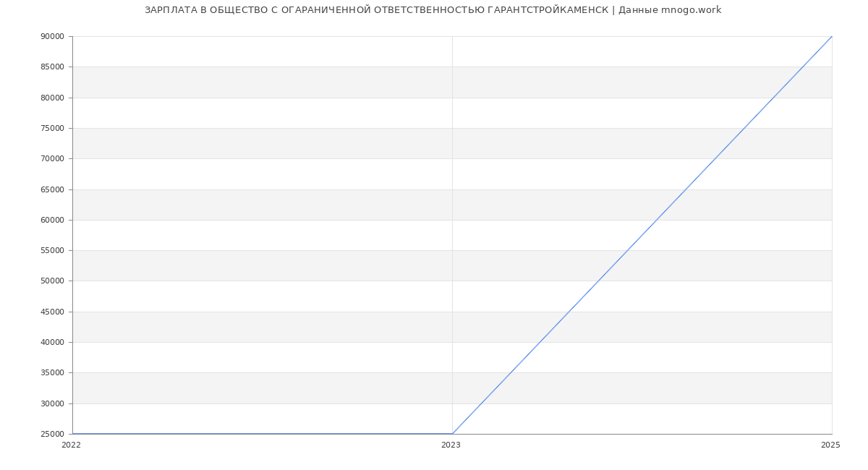This screenshot has height=470, width=868.
Task: Click the 45000 y-axis label
Action: point(52,312)
